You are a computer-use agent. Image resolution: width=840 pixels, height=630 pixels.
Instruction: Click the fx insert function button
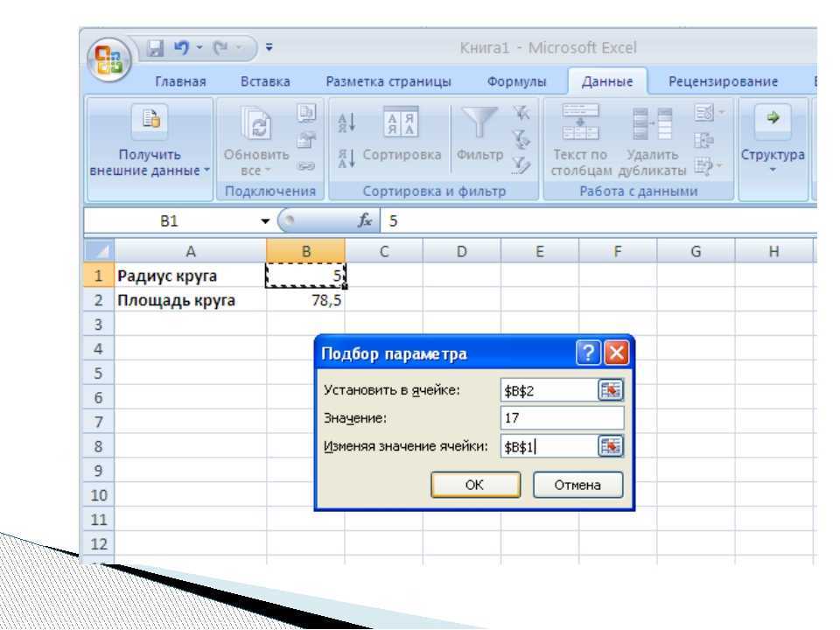click(x=365, y=220)
